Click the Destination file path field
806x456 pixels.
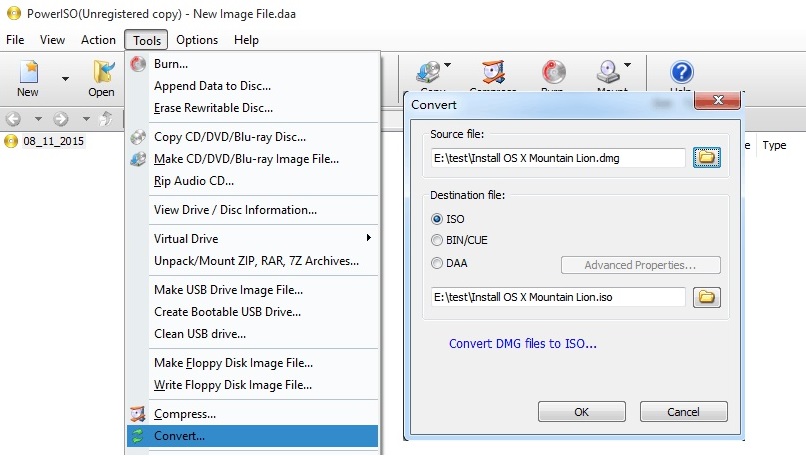coord(558,297)
